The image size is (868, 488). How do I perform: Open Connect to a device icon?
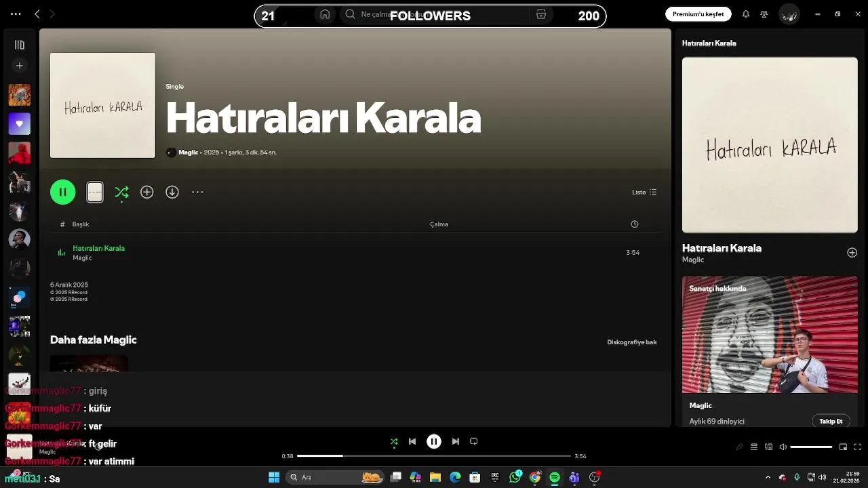(x=768, y=447)
